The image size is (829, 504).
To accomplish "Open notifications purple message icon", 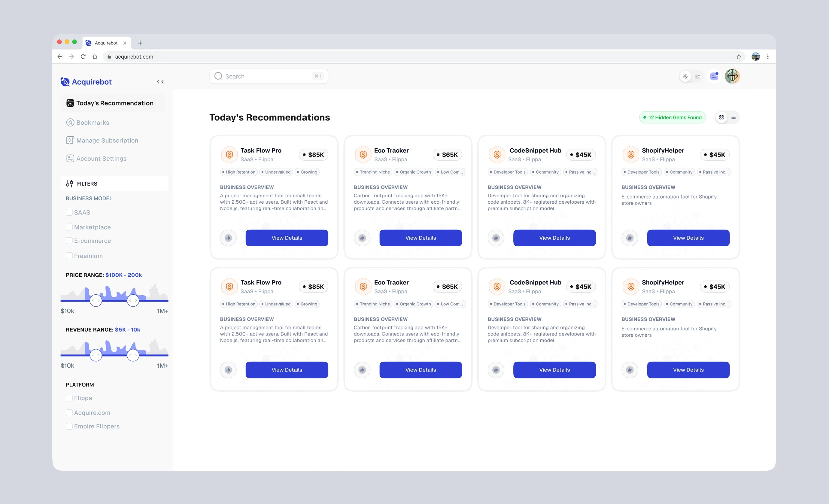I will [x=714, y=76].
